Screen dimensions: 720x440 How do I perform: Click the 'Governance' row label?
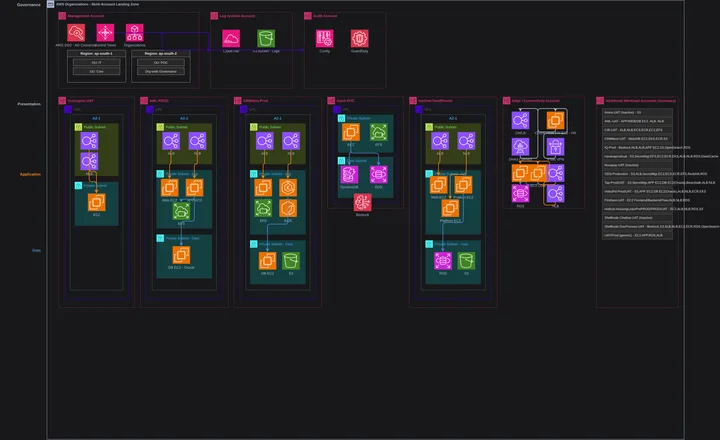28,5
